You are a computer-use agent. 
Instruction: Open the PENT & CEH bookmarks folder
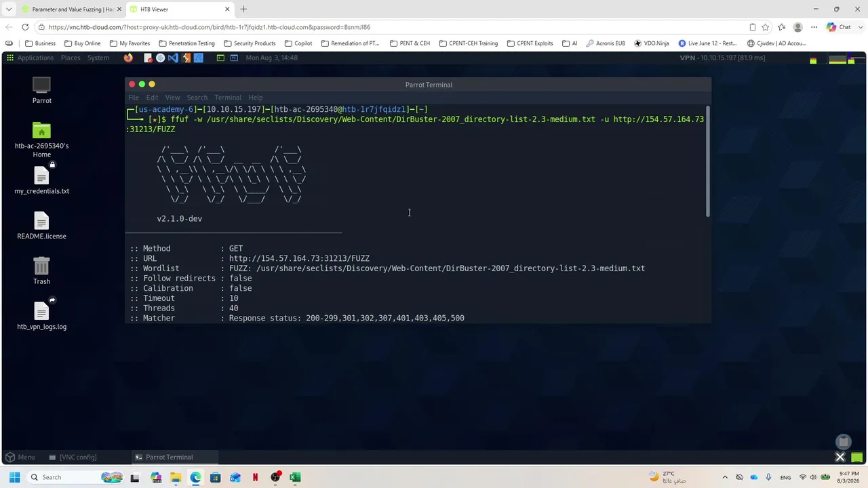[x=410, y=43]
